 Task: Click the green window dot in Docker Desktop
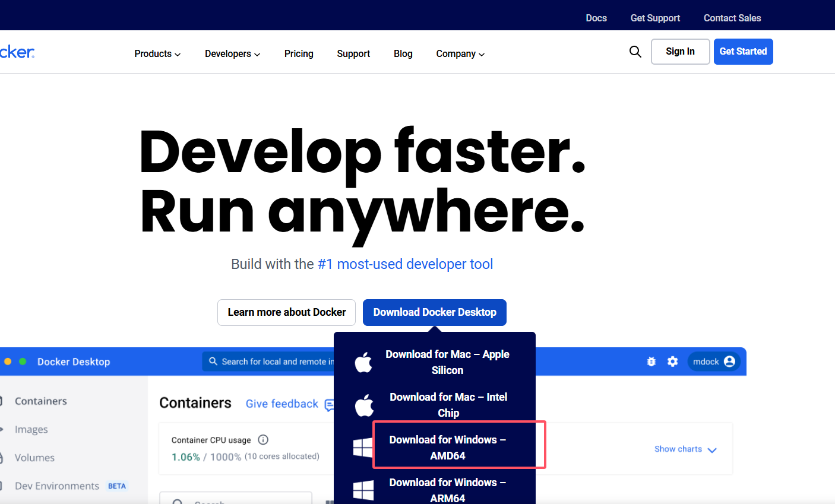(x=23, y=362)
